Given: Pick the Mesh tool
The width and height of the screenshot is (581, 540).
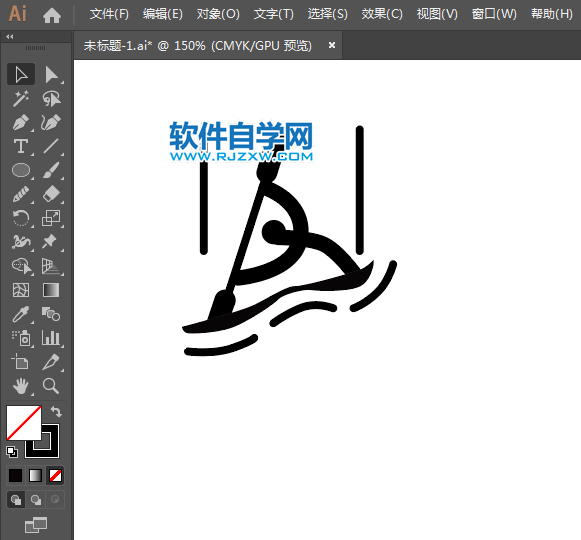Looking at the screenshot, I should point(21,290).
